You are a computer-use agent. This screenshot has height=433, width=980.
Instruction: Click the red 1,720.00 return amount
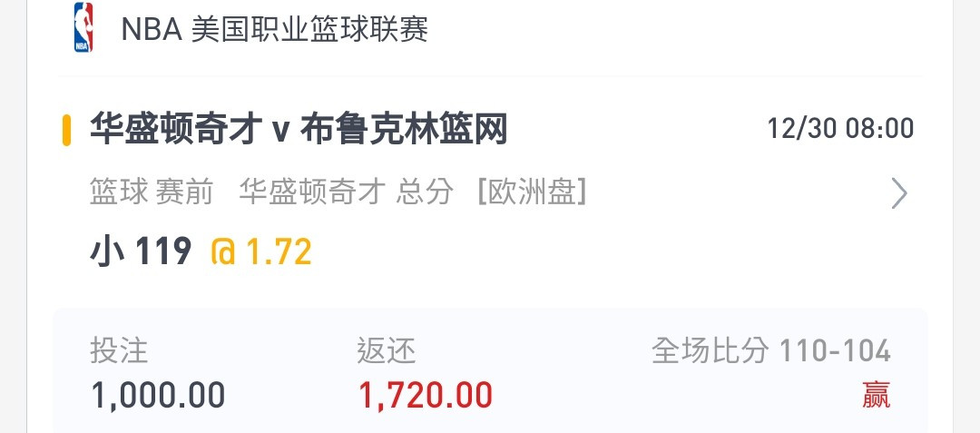[x=426, y=396]
